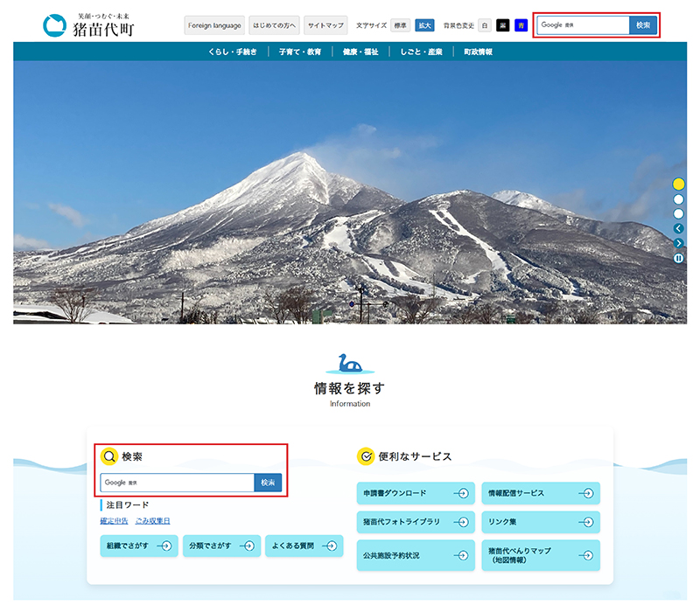The image size is (700, 612).
Task: Advance carousel with next arrow icon
Action: [679, 243]
